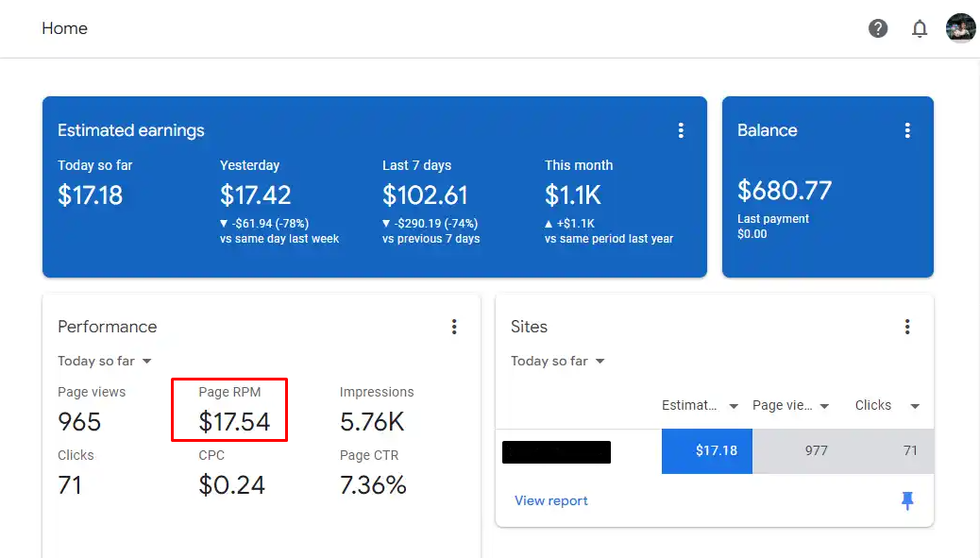Click the redacted site name row
The width and height of the screenshot is (980, 558).
(x=556, y=451)
